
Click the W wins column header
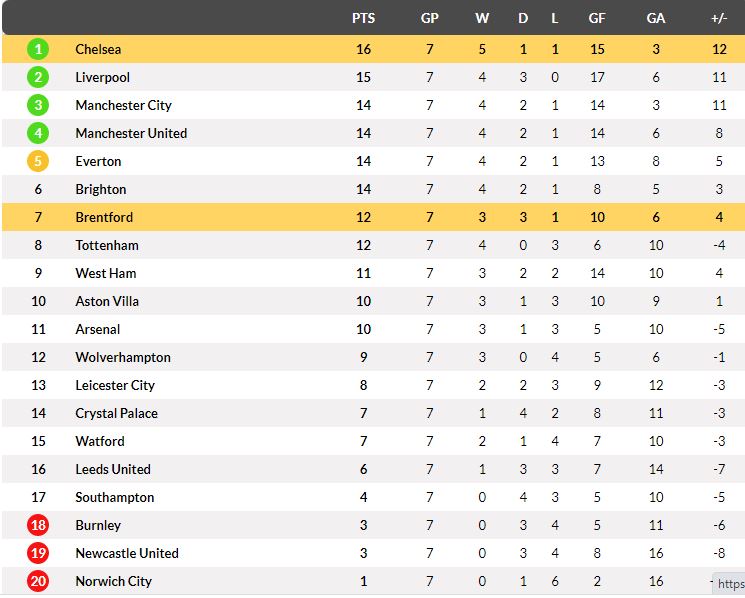tap(482, 18)
